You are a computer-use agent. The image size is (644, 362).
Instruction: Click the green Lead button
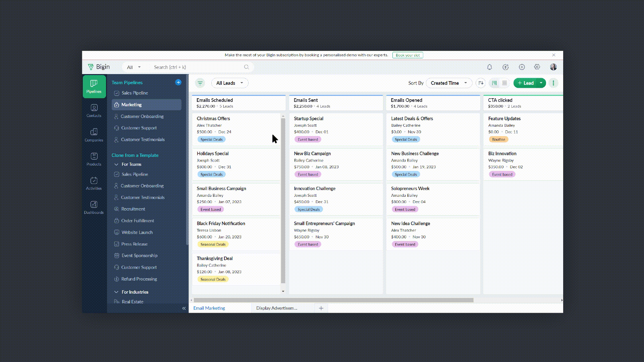pyautogui.click(x=526, y=83)
